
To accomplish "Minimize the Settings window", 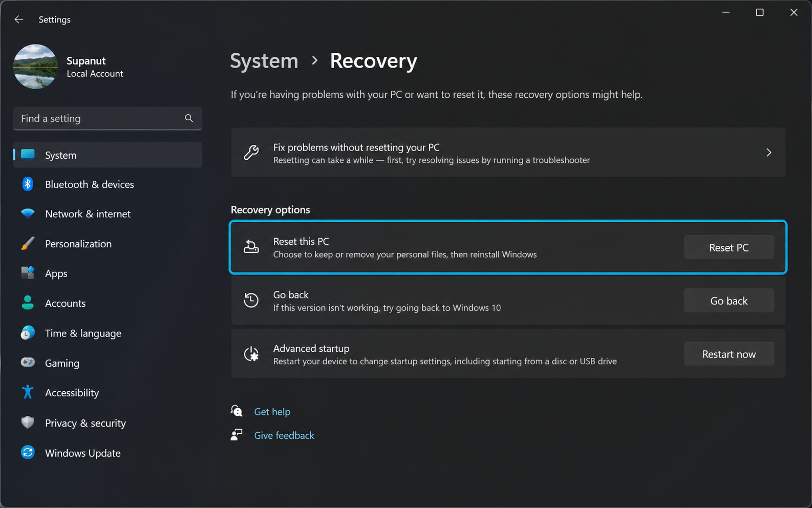I will coord(726,12).
